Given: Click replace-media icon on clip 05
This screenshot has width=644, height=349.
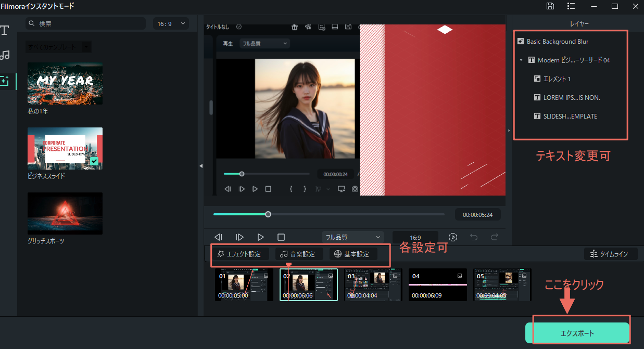Looking at the screenshot, I should coord(524,276).
